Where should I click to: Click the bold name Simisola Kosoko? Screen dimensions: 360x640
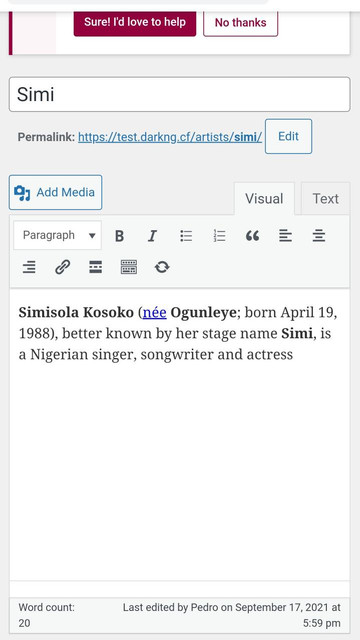76,313
